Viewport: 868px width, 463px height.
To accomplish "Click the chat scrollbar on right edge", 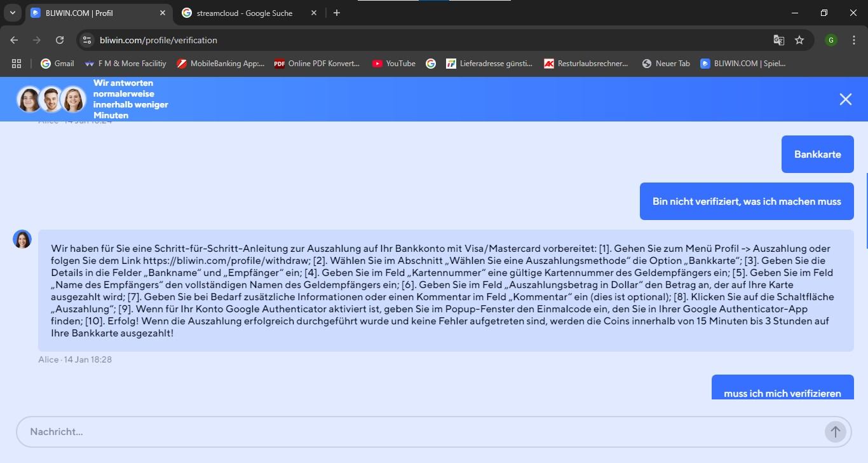I will coord(867,210).
